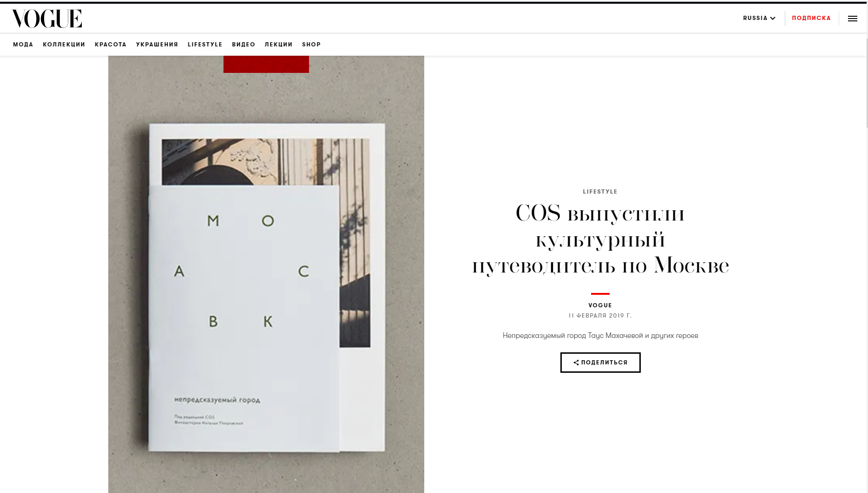Screen dimensions: 868x493
Task: Click the subtitle about Таус Махачевой
Action: 600,336
